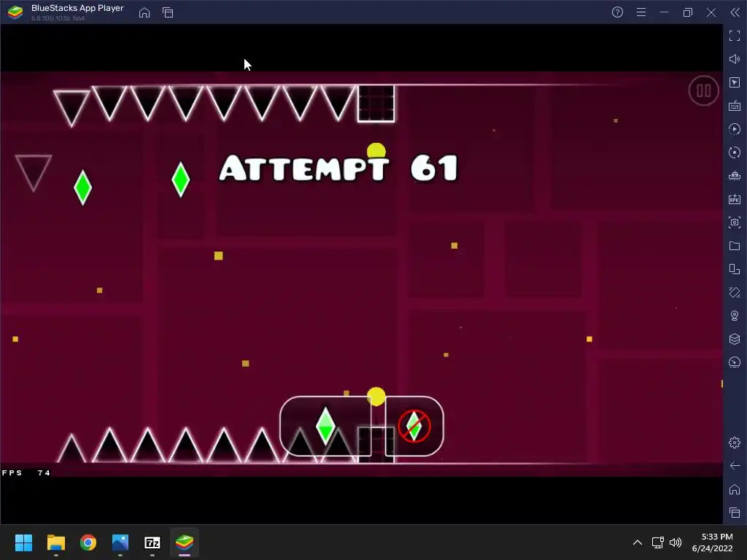This screenshot has height=560, width=747.
Task: Tap the green diamond in bottom sign
Action: coord(326,425)
